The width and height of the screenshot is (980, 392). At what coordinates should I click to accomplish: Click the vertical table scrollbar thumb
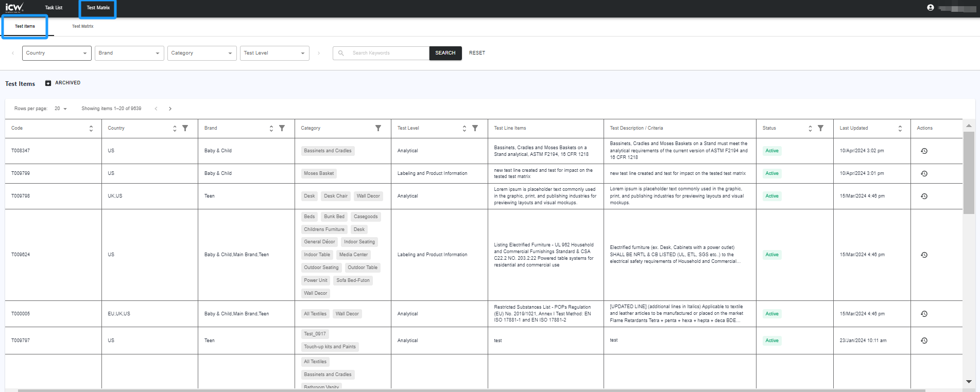point(969,172)
